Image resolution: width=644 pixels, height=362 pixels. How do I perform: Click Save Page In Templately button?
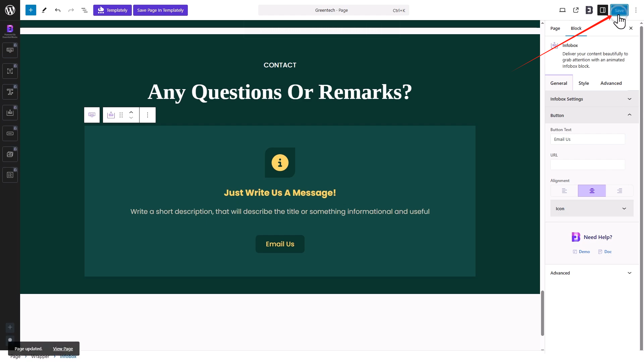160,10
